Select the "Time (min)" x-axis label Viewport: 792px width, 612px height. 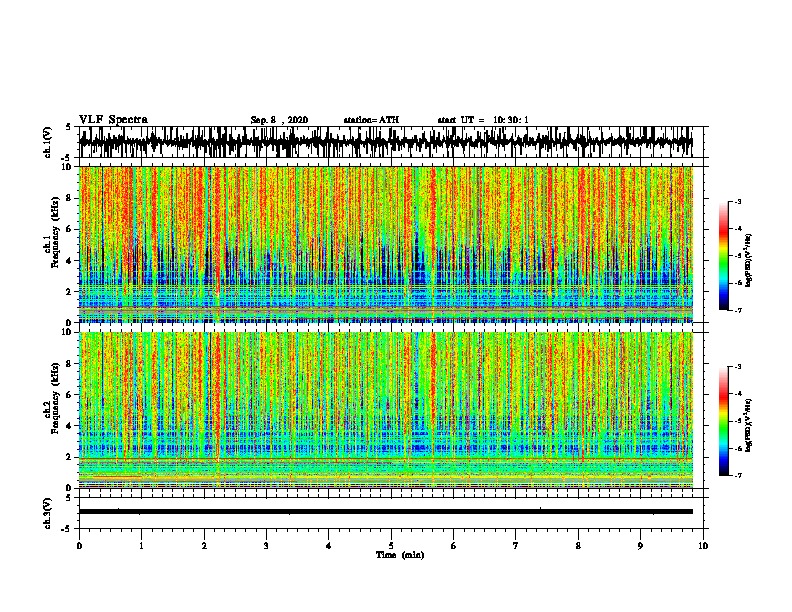[400, 555]
